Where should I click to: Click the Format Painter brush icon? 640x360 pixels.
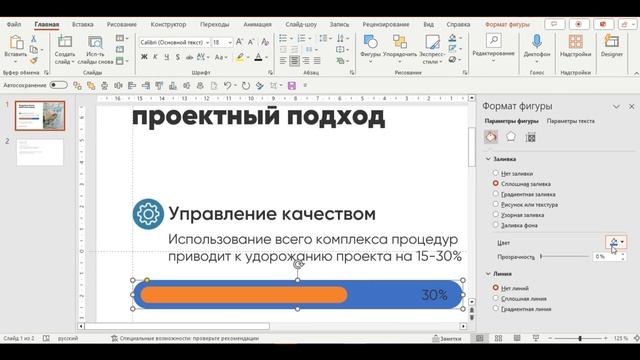(33, 60)
